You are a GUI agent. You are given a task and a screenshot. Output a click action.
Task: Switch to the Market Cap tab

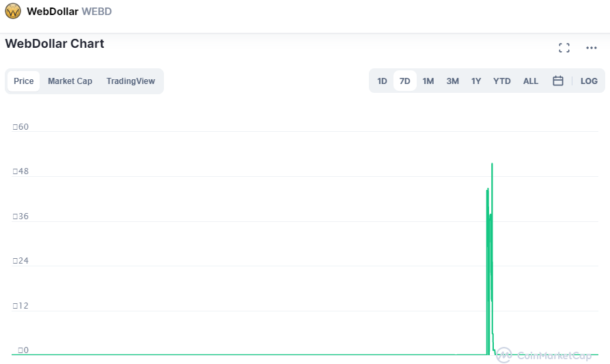coord(70,81)
